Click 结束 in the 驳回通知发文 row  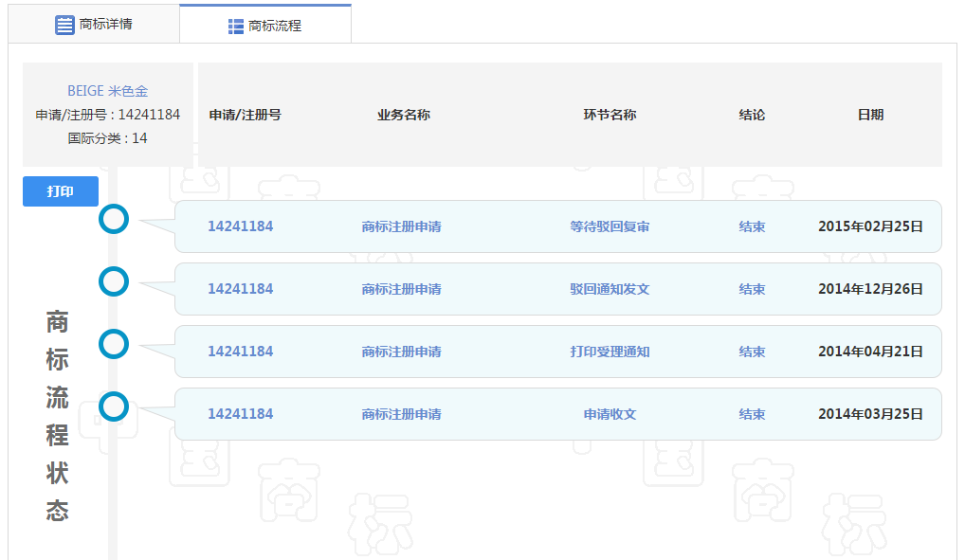click(752, 289)
